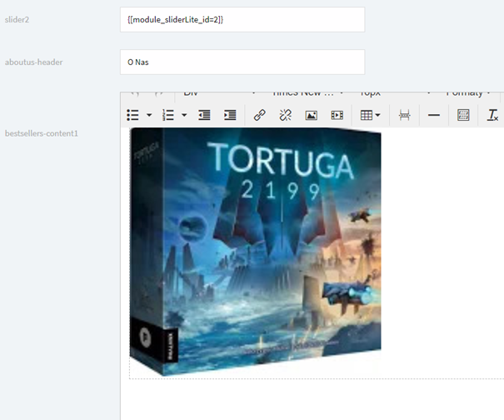Insert a hyperlink with chain icon

point(259,115)
